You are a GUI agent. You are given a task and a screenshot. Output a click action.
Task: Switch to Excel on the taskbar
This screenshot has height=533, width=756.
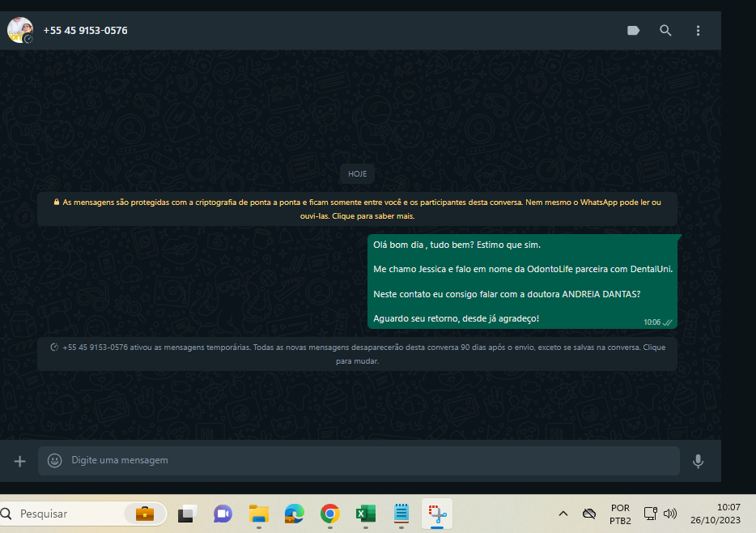pos(366,514)
